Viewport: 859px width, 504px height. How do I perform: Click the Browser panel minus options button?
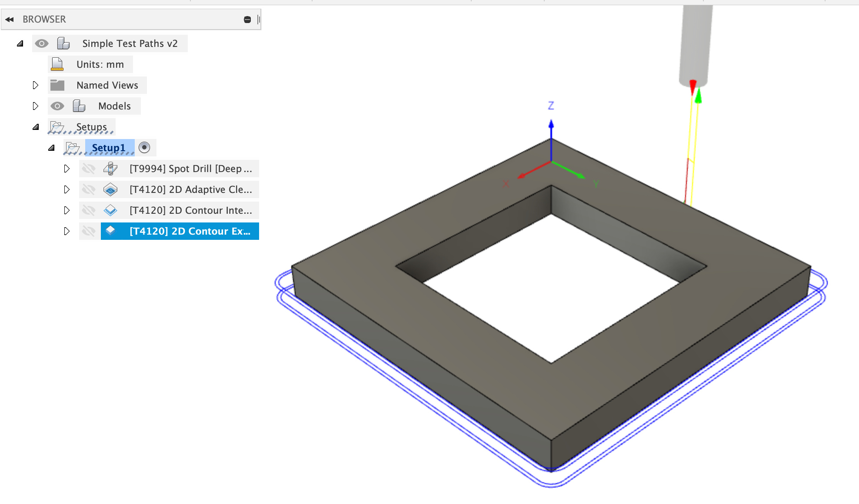point(247,20)
